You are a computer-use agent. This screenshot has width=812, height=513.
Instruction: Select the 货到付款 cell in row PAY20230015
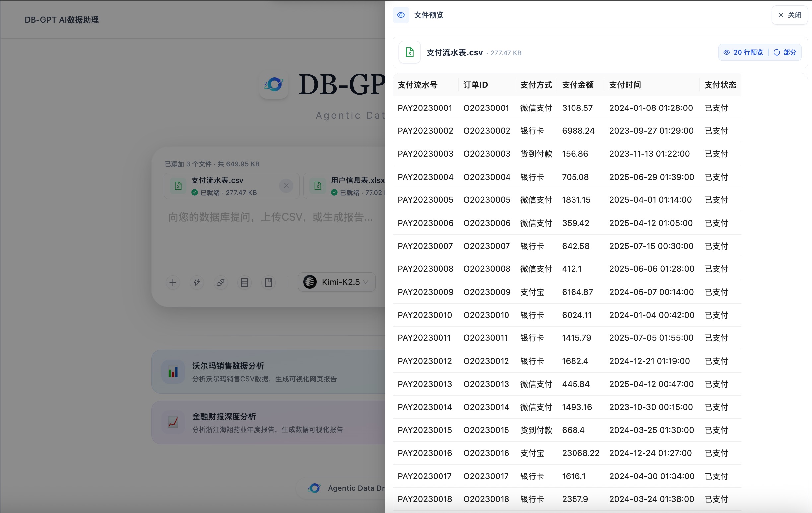click(536, 430)
